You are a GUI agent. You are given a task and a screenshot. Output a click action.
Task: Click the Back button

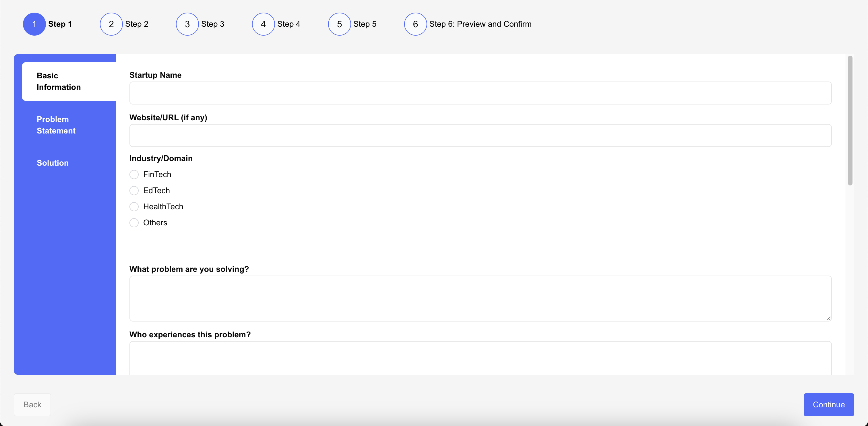[32, 404]
